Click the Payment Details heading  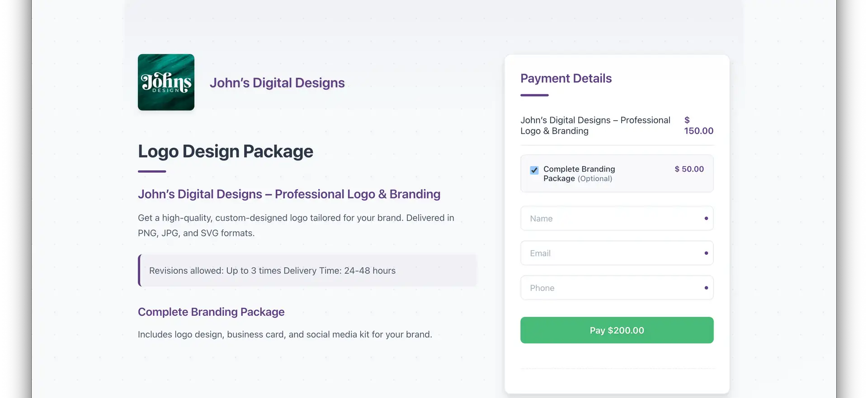click(566, 79)
